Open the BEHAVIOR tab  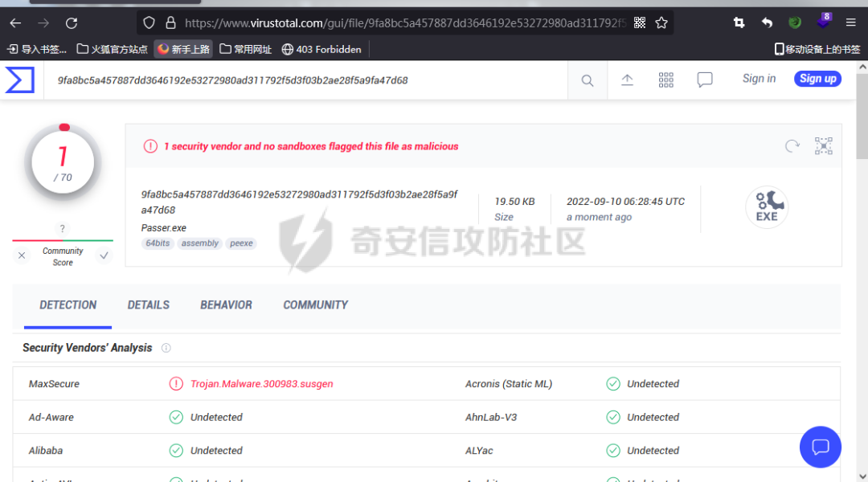point(226,305)
